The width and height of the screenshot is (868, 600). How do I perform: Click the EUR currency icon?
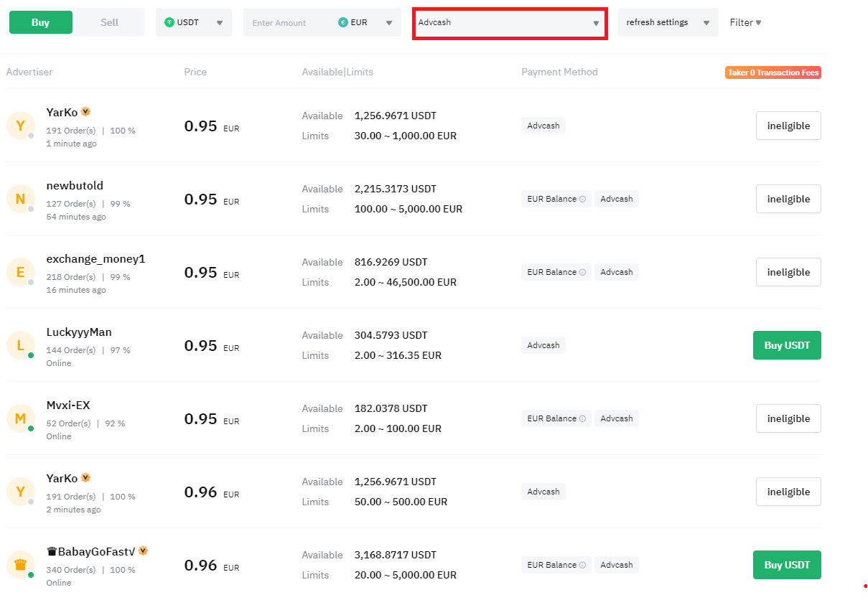[343, 22]
